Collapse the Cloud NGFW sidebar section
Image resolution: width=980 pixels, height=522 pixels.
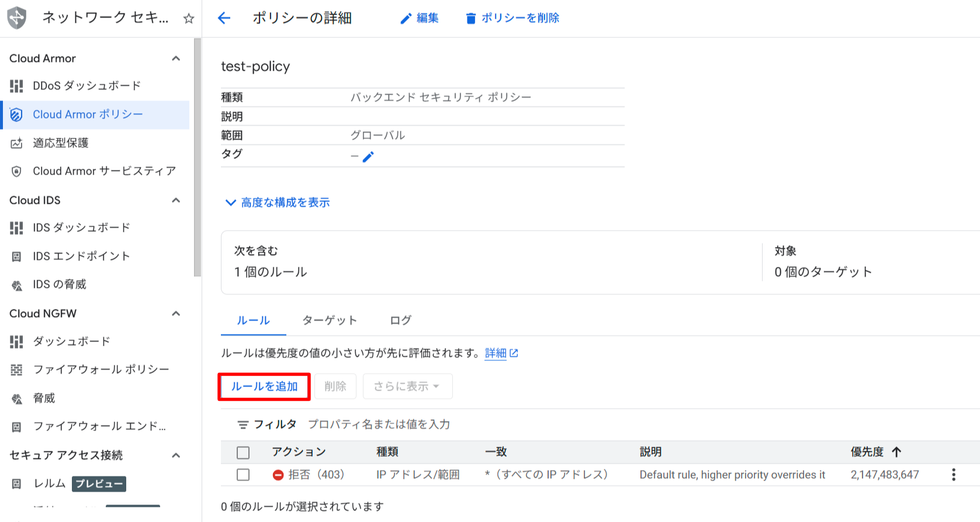point(176,314)
